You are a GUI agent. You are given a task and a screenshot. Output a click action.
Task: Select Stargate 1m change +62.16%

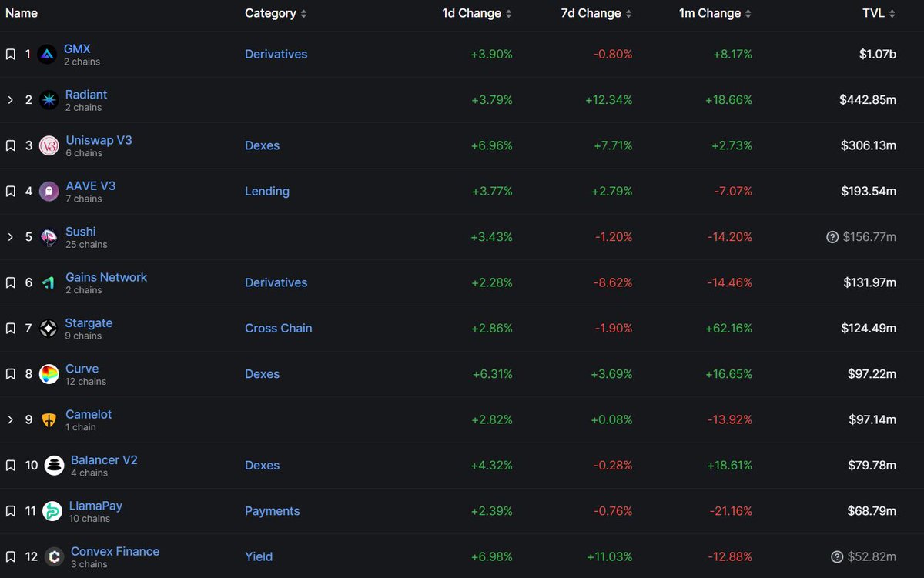tap(728, 328)
